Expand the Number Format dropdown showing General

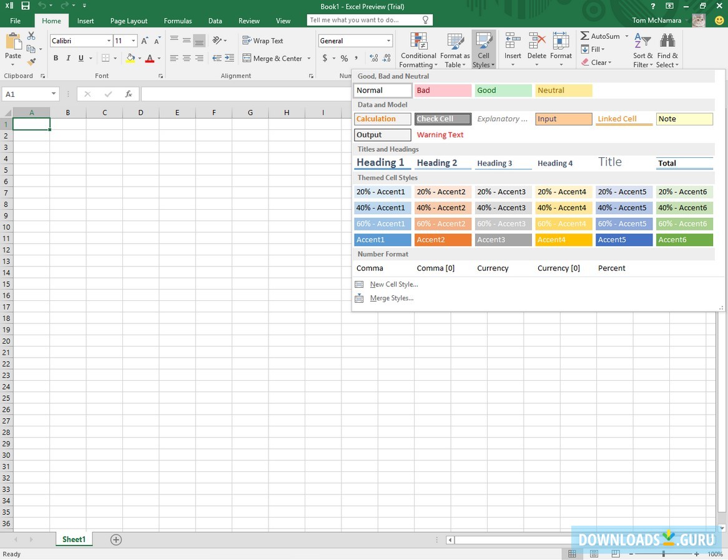(389, 40)
